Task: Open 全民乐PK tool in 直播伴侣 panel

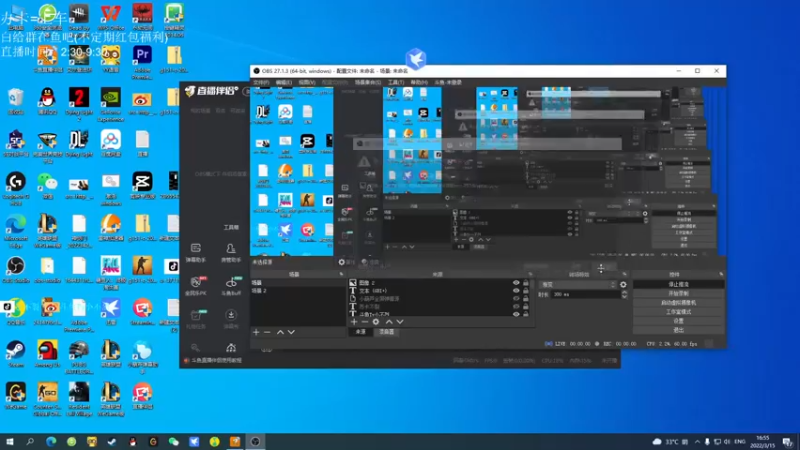Action: [195, 286]
